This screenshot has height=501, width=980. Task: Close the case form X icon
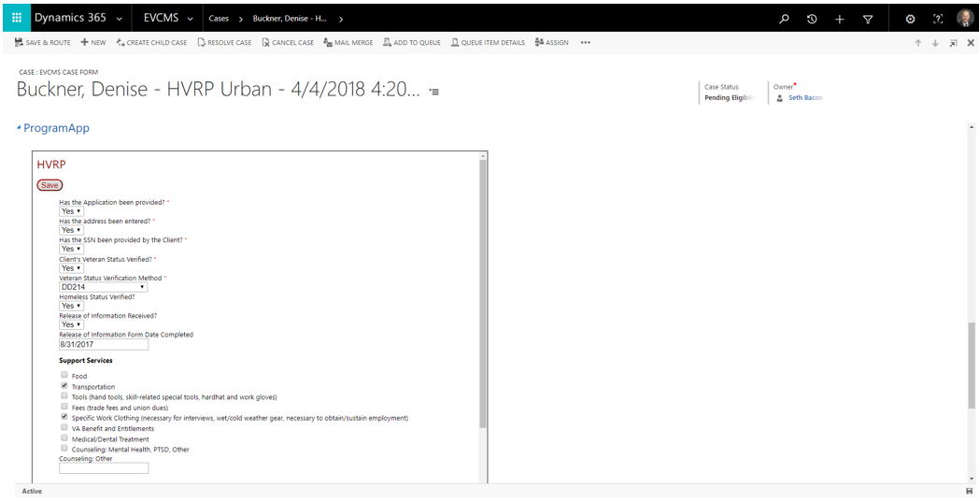(x=971, y=43)
